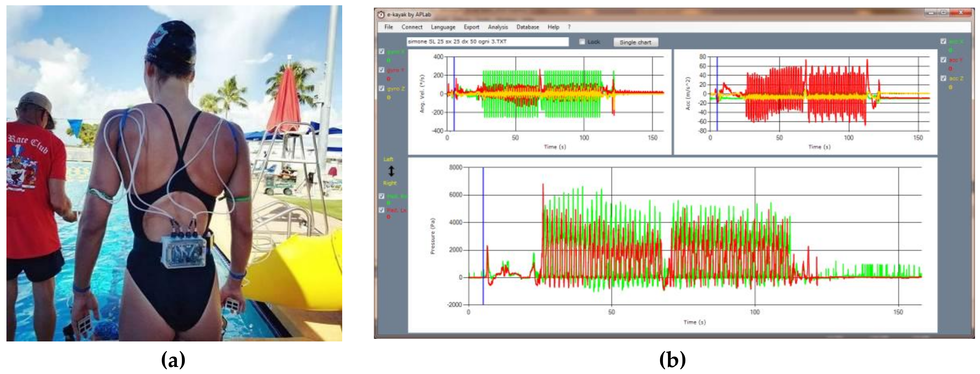Minimize the e-kayak window

[x=931, y=13]
